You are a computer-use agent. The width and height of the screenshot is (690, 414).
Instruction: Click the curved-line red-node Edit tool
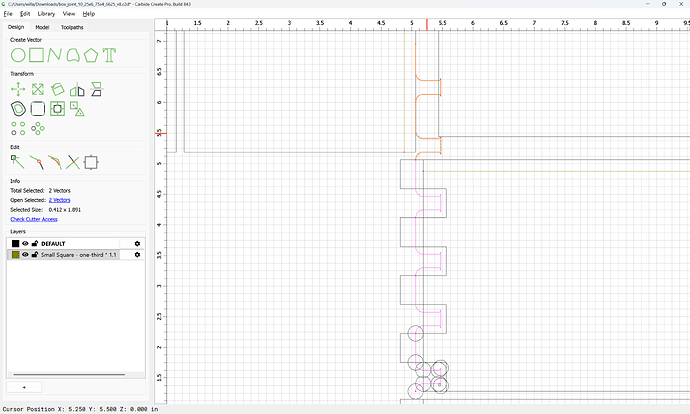tap(55, 162)
